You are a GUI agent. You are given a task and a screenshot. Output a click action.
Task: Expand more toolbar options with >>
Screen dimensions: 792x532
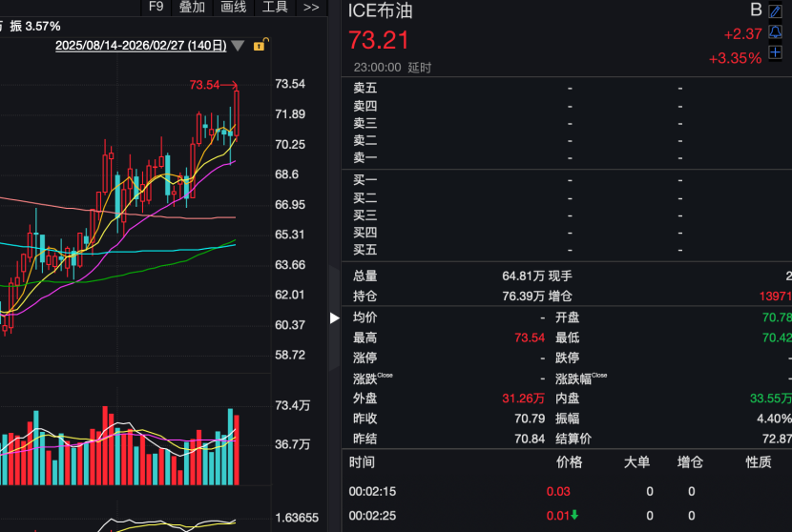311,8
